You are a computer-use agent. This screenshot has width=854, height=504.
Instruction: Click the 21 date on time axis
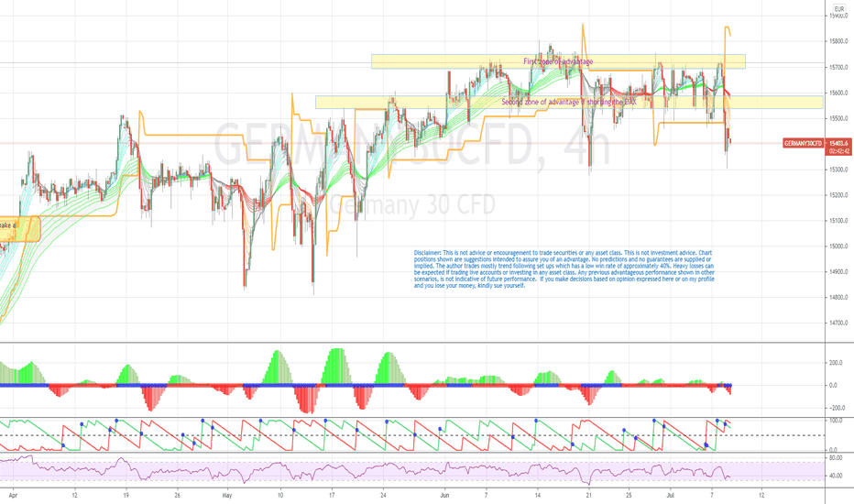(589, 495)
